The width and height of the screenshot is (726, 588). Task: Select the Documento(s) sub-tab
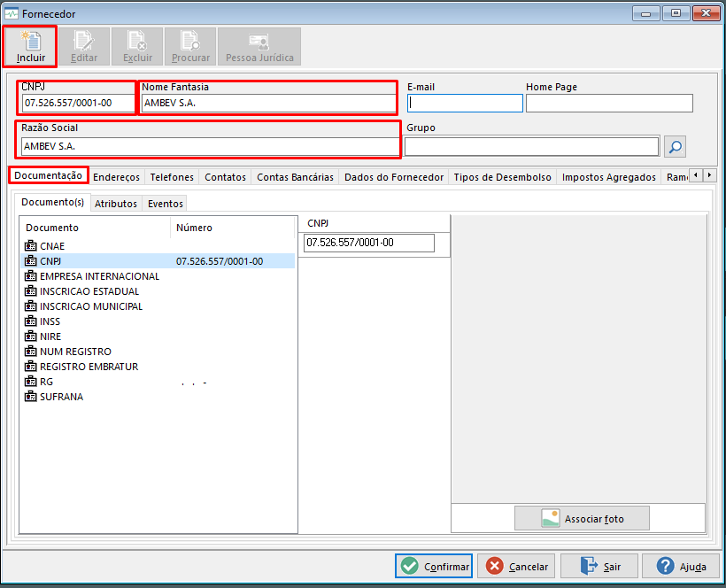coord(53,202)
